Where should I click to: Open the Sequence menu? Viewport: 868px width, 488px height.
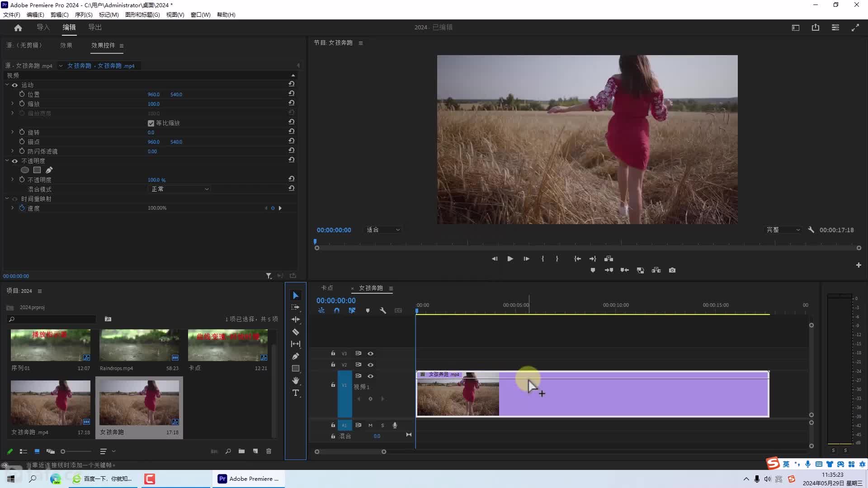84,14
